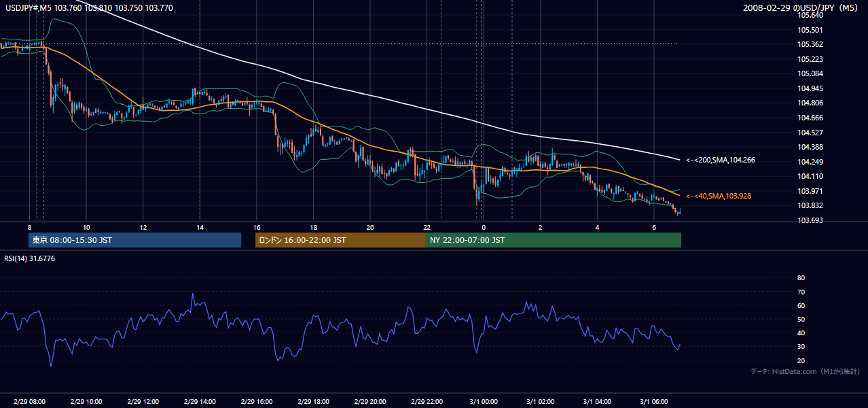Click hour label 22 under the price chart
Screen dimensions: 868x408
point(427,227)
